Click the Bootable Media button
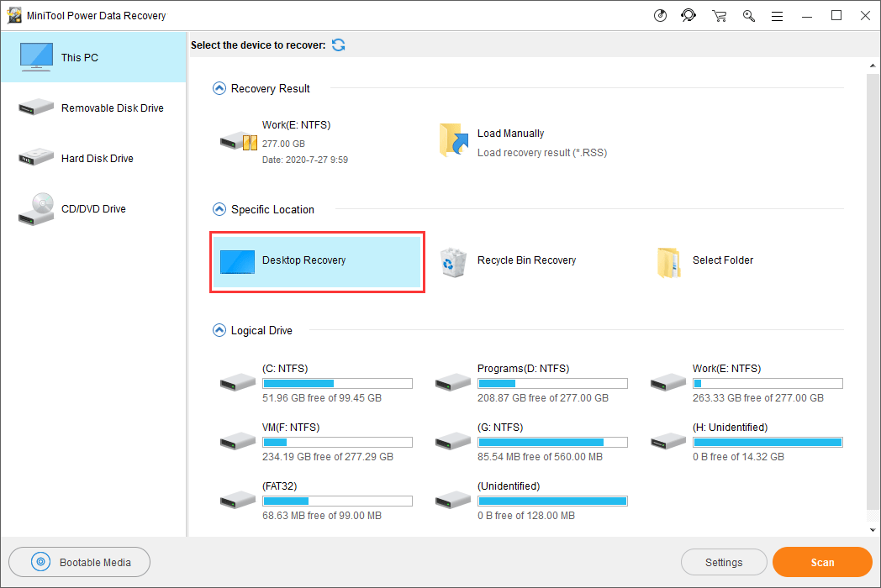Image resolution: width=881 pixels, height=588 pixels. tap(79, 562)
